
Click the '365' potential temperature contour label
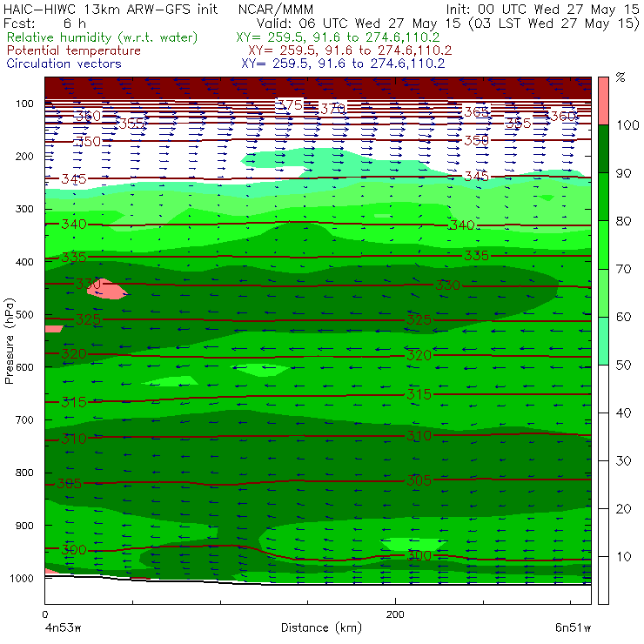click(476, 111)
